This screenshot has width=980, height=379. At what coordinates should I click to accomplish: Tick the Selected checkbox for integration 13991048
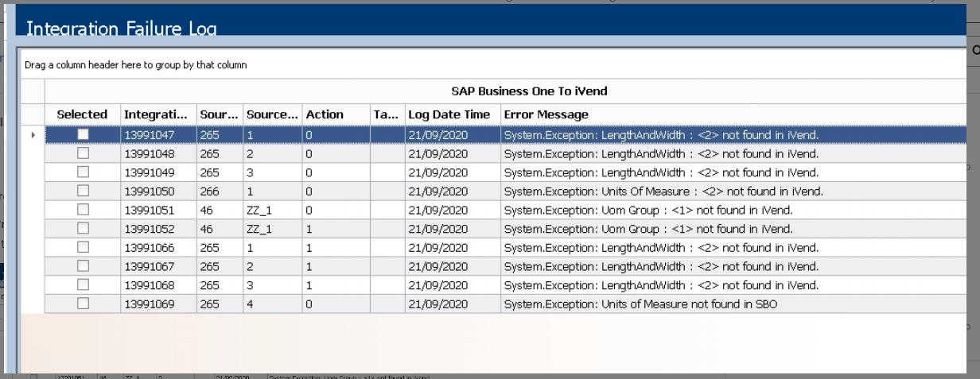(x=83, y=153)
